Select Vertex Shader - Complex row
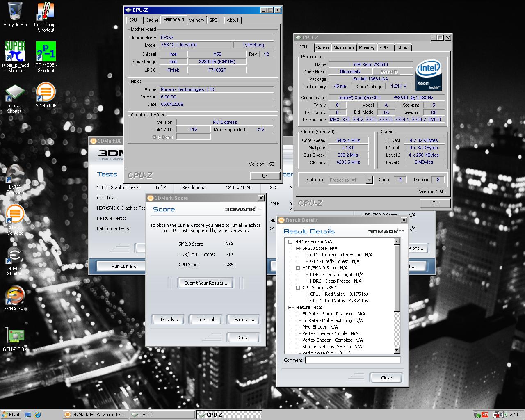Screen dimensions: 525x420 click(333, 340)
